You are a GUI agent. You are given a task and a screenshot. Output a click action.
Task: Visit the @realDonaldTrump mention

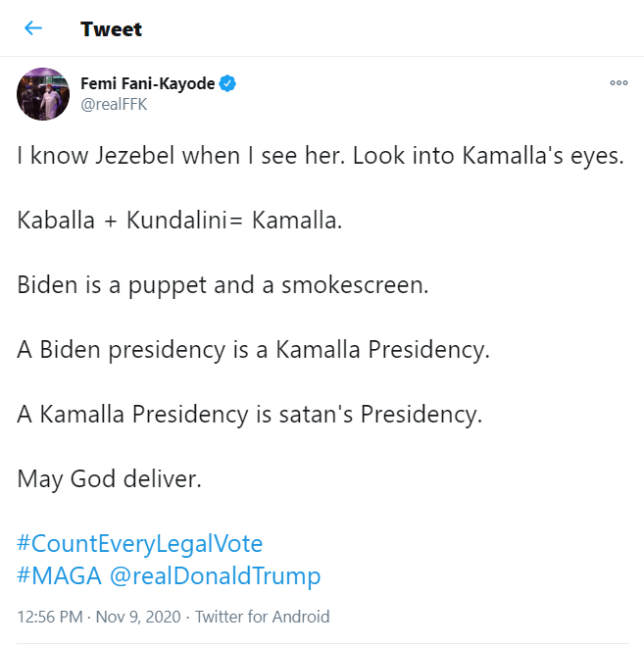tap(215, 575)
